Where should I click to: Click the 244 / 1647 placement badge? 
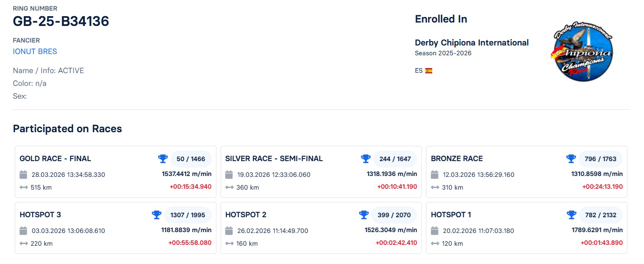click(395, 158)
